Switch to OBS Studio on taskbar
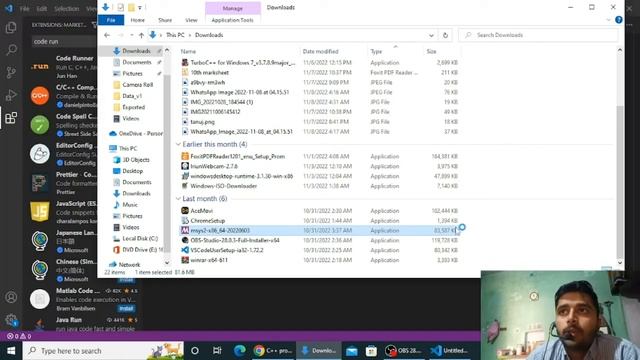The width and height of the screenshot is (640, 360). (403, 351)
